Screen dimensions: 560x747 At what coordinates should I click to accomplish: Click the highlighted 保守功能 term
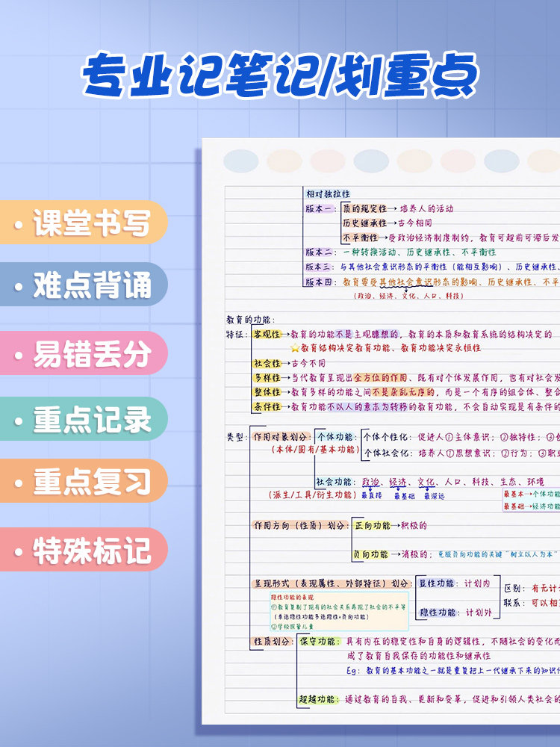coord(319,642)
